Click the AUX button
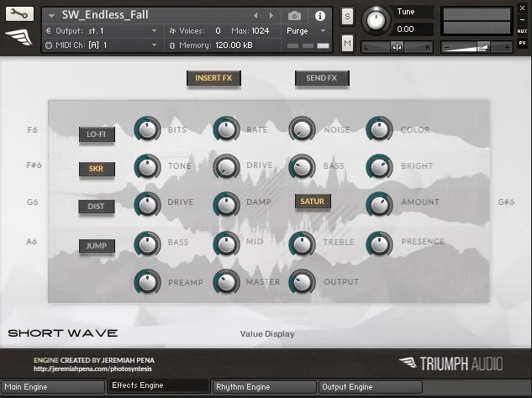Image resolution: width=532 pixels, height=398 pixels. point(522,31)
